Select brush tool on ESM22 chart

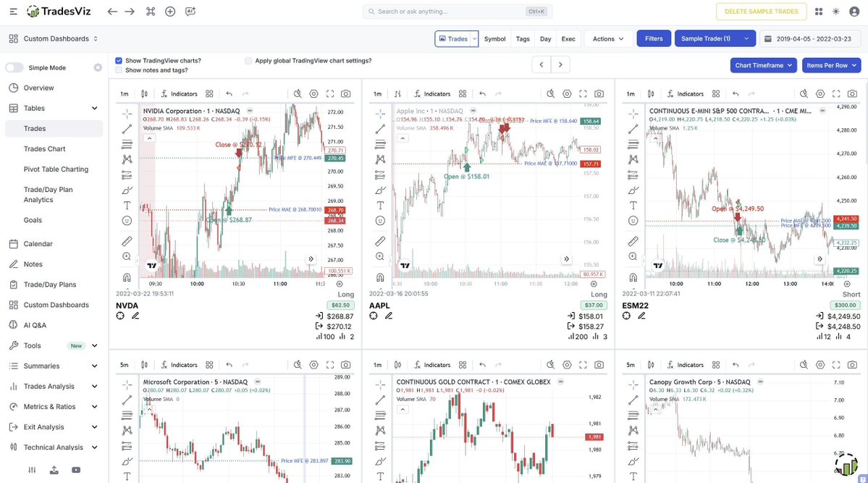tap(633, 190)
